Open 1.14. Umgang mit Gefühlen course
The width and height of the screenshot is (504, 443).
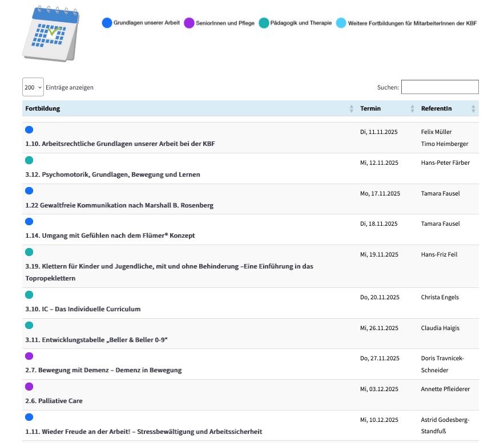click(110, 235)
